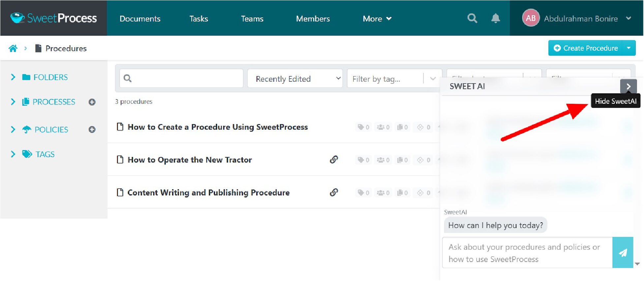Click the SweetProcess logo

tap(53, 18)
